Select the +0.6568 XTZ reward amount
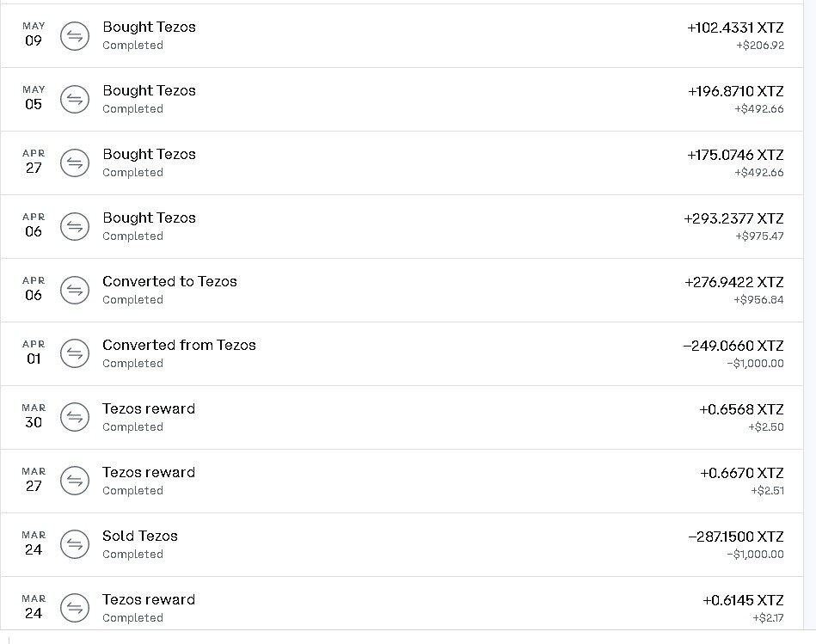Image resolution: width=816 pixels, height=644 pixels. tap(741, 410)
